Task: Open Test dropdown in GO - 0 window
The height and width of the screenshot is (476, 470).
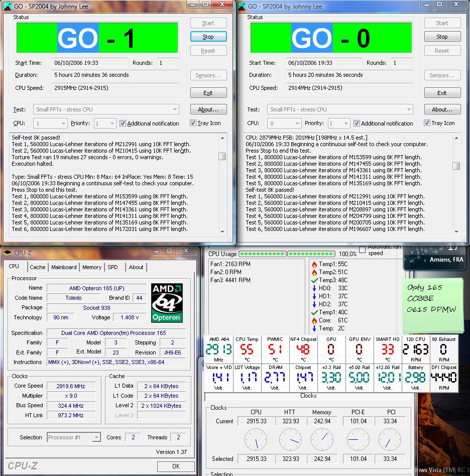Action: (x=340, y=109)
